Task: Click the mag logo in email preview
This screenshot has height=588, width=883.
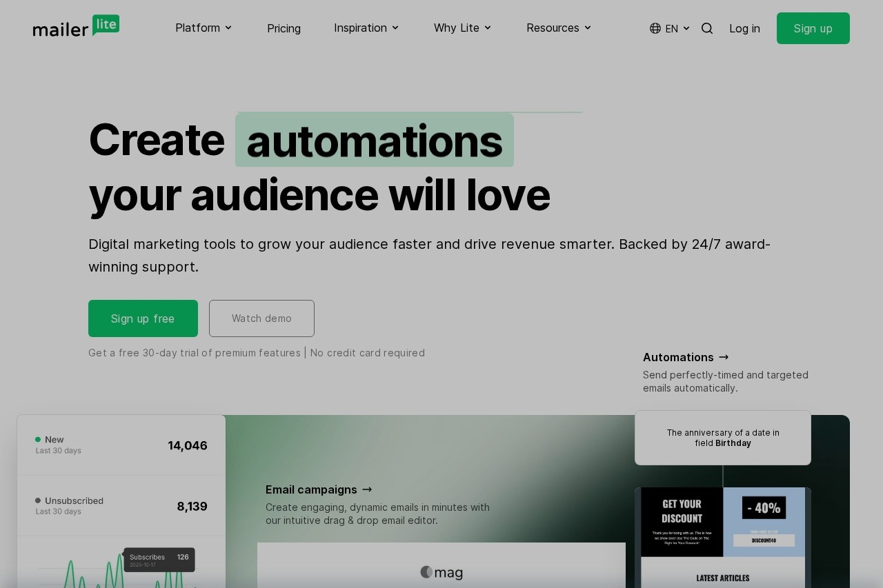Action: (x=441, y=572)
